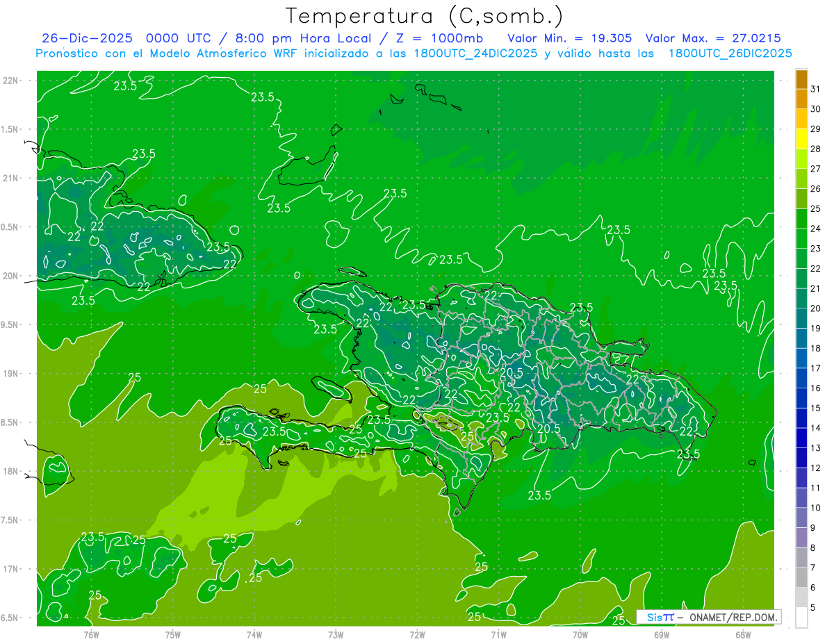
Task: Select the pressure level text "Z = 1000mb"
Action: coord(441,38)
